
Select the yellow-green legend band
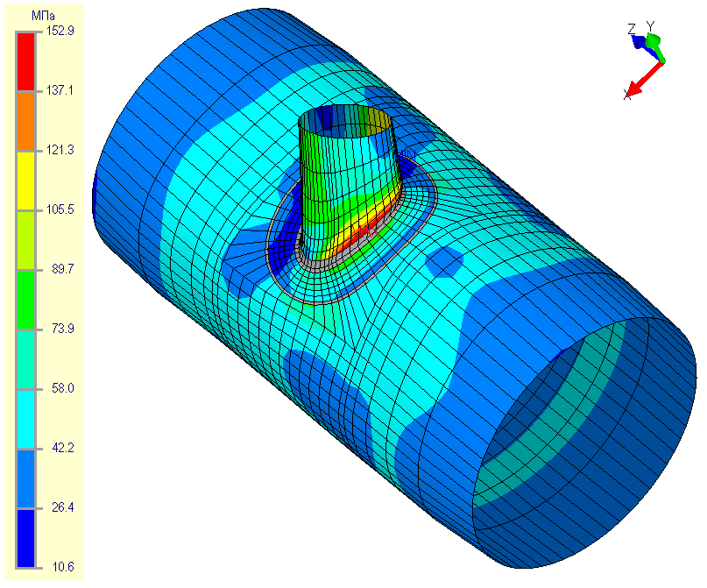click(26, 240)
